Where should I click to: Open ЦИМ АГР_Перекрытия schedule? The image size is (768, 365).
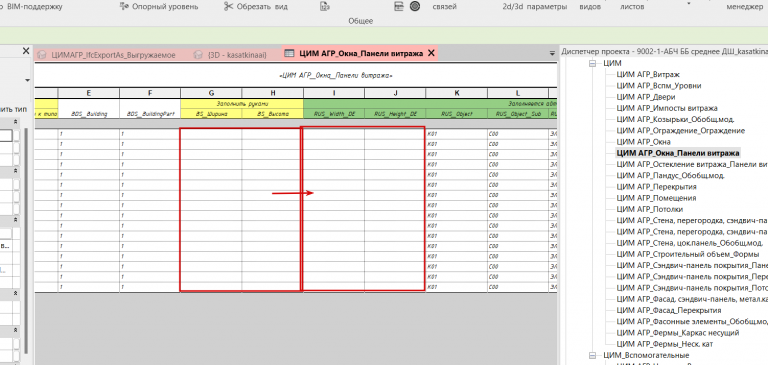click(656, 187)
